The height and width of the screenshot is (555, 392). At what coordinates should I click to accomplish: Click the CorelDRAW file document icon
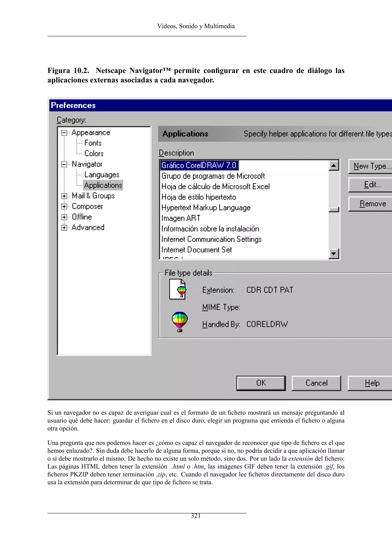pyautogui.click(x=178, y=289)
